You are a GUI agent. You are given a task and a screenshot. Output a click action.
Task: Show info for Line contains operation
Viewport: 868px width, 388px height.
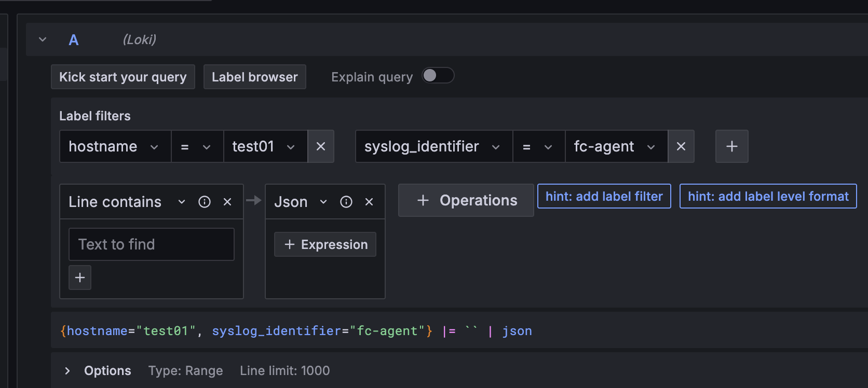[x=205, y=202]
